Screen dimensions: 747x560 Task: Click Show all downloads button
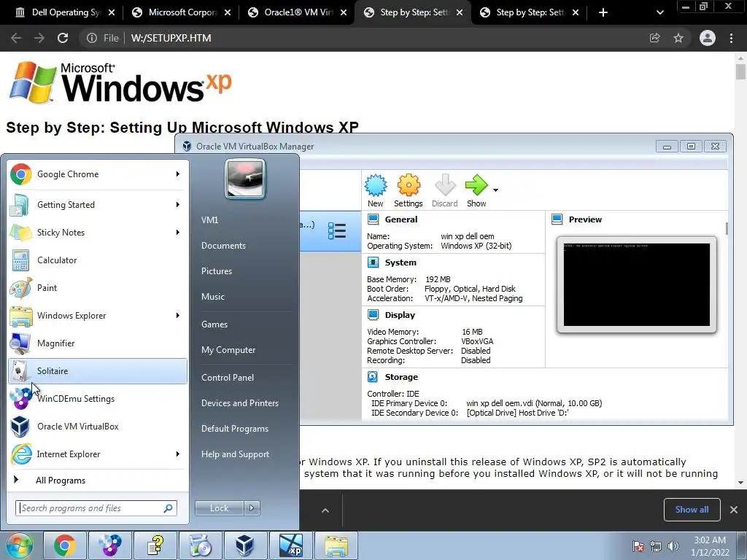click(692, 510)
